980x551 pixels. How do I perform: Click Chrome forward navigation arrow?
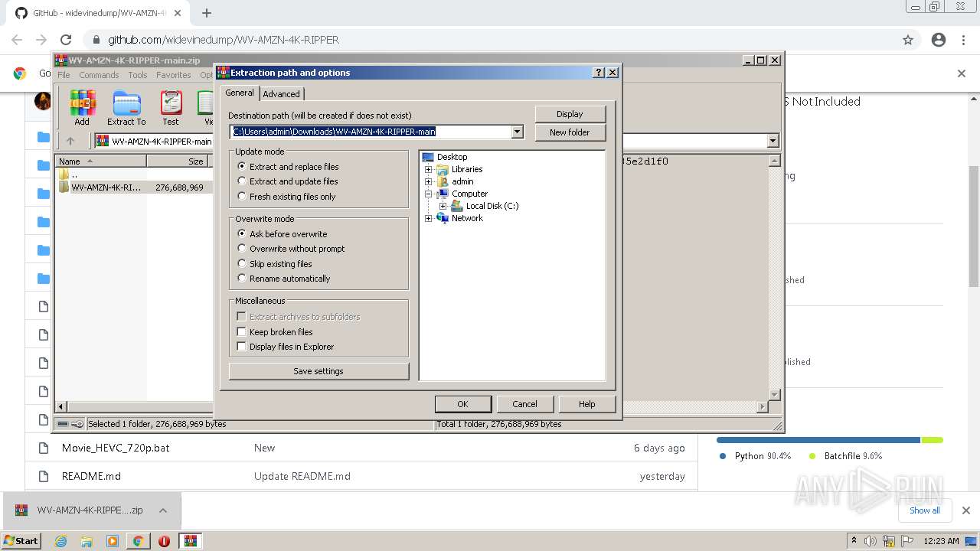pos(41,40)
